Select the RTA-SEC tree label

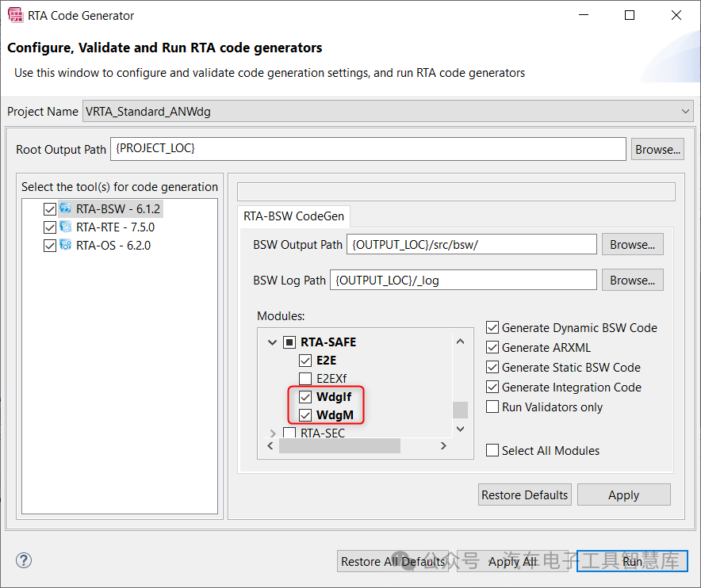pos(323,433)
